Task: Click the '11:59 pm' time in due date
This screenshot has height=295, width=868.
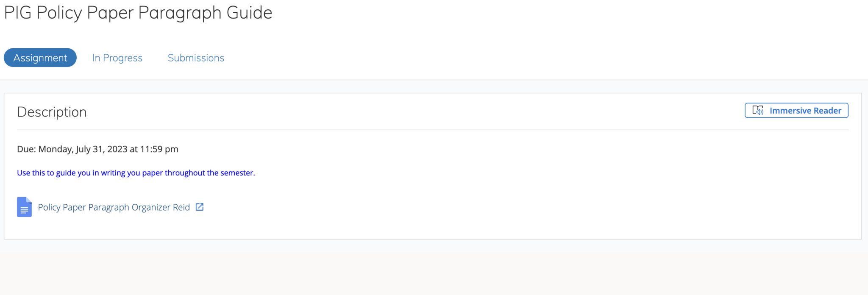Action: [159, 149]
